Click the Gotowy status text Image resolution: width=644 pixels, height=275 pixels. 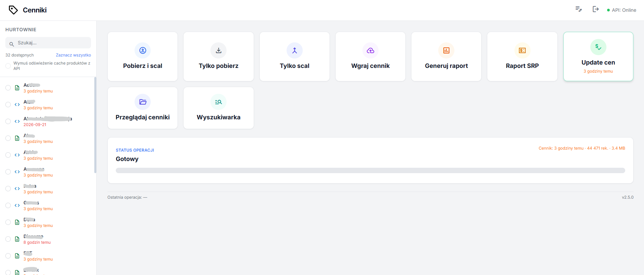pyautogui.click(x=127, y=159)
